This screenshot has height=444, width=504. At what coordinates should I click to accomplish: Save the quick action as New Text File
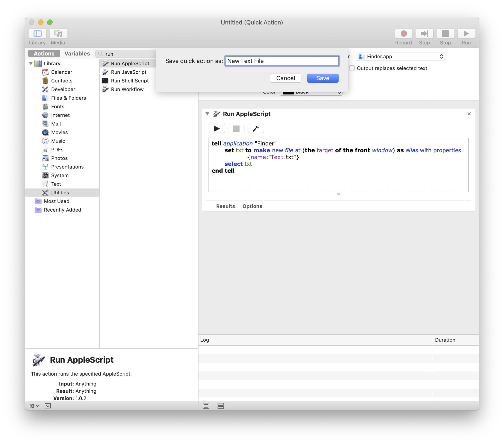click(x=322, y=78)
